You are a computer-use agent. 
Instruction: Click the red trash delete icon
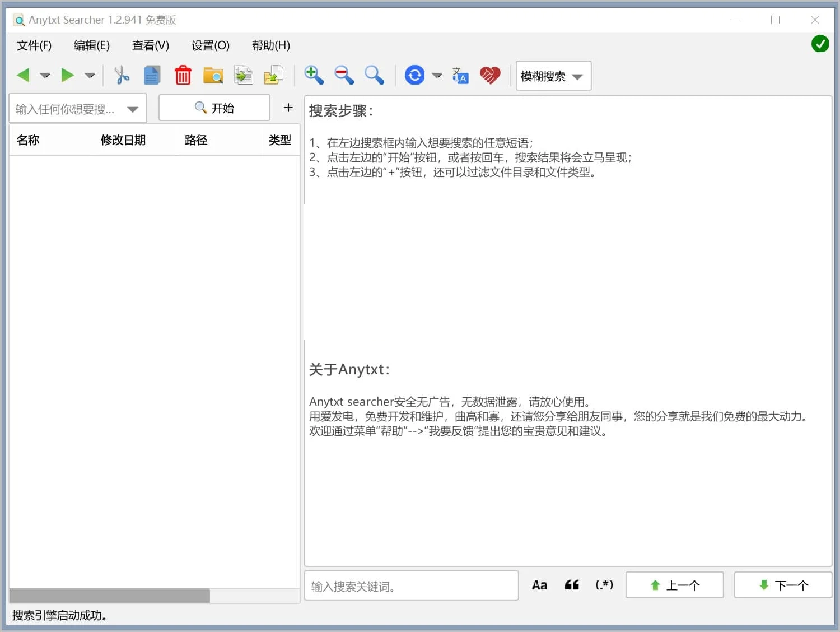tap(183, 75)
